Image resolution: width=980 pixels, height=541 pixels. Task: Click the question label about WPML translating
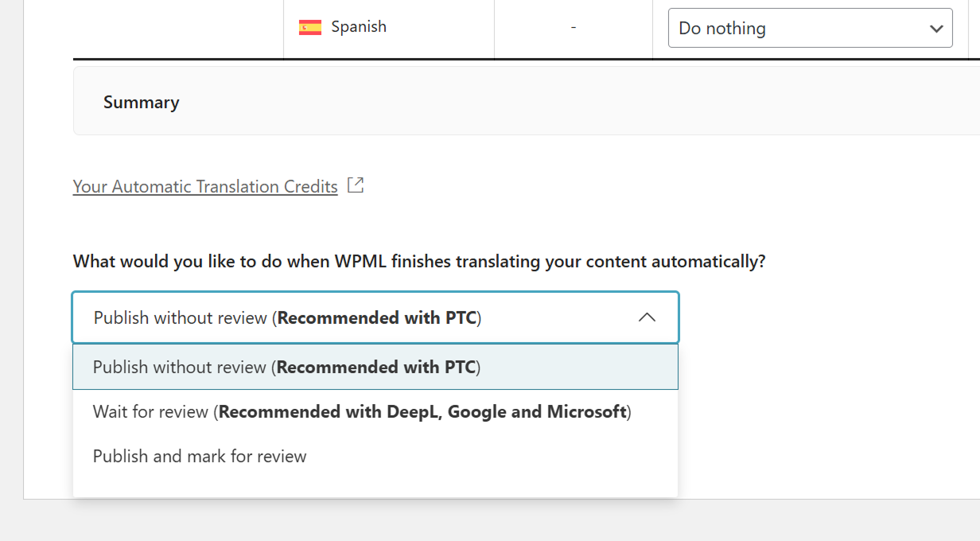point(418,261)
